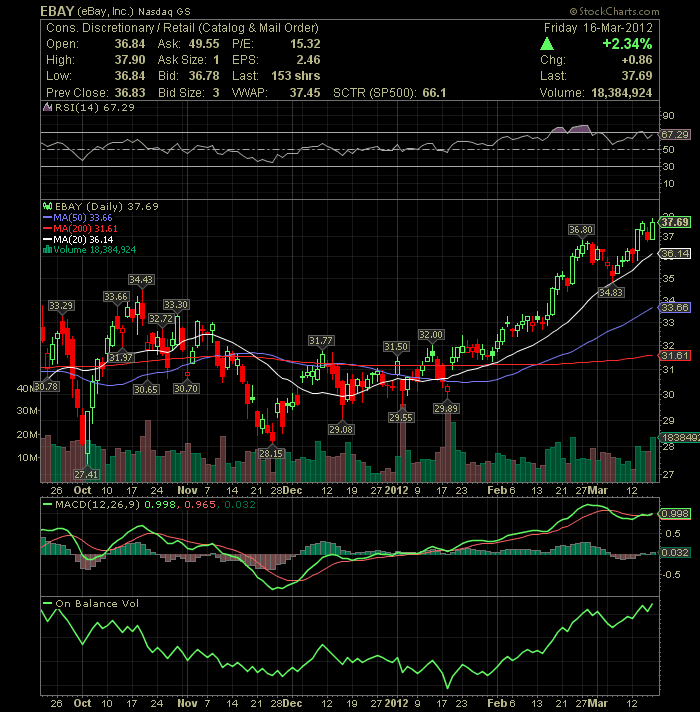Viewport: 700px width, 712px height.
Task: Click the MA(50) axis tag 33.66
Action: pyautogui.click(x=675, y=307)
